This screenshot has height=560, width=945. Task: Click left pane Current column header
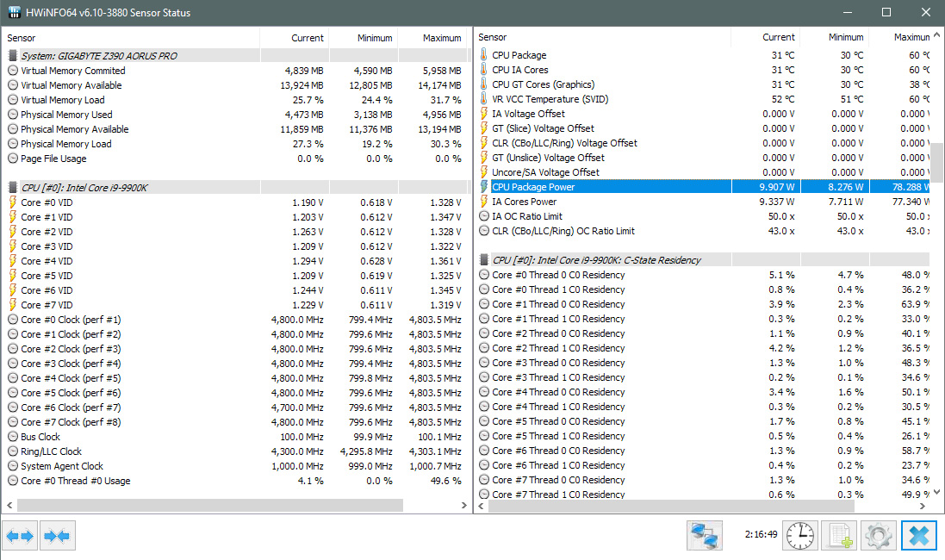pyautogui.click(x=294, y=37)
